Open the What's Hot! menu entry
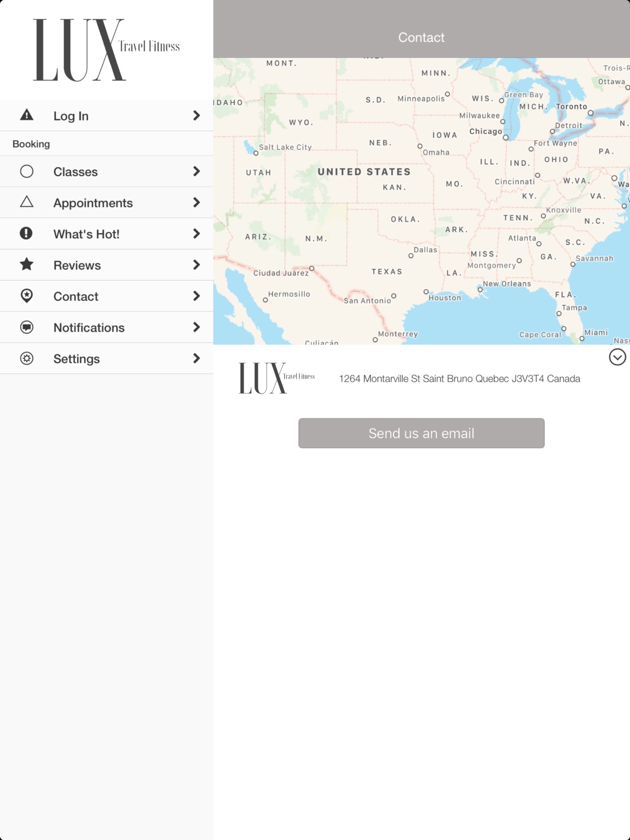Viewport: 630px width, 840px height. point(106,234)
